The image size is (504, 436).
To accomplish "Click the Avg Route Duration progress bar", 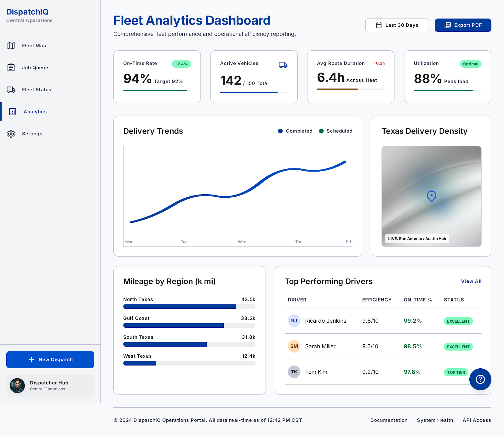I will point(351,89).
